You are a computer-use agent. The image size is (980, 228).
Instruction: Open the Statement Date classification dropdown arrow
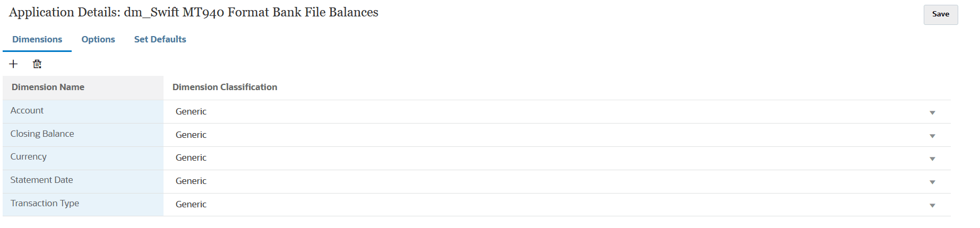(932, 182)
